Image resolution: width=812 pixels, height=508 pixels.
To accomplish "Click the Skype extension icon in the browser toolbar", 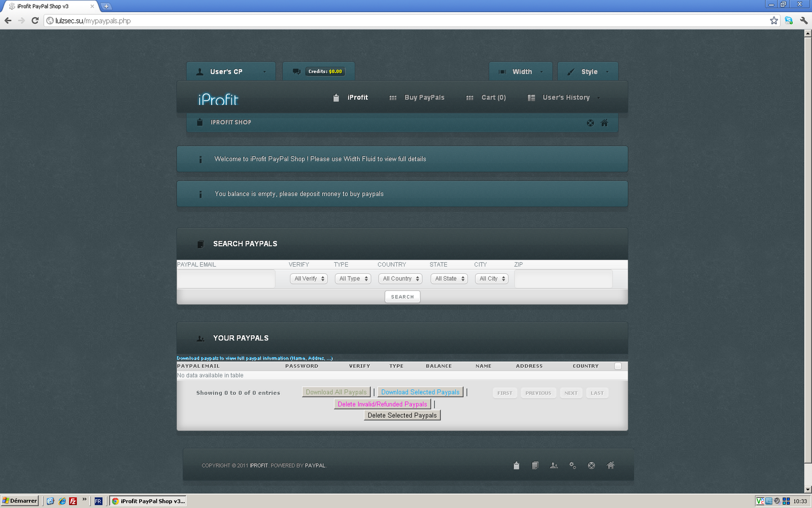I will pos(789,21).
